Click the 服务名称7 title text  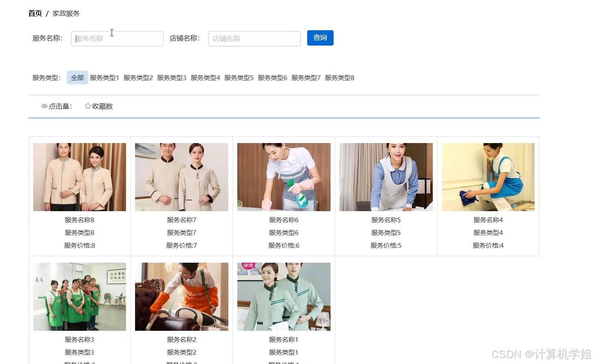click(181, 220)
